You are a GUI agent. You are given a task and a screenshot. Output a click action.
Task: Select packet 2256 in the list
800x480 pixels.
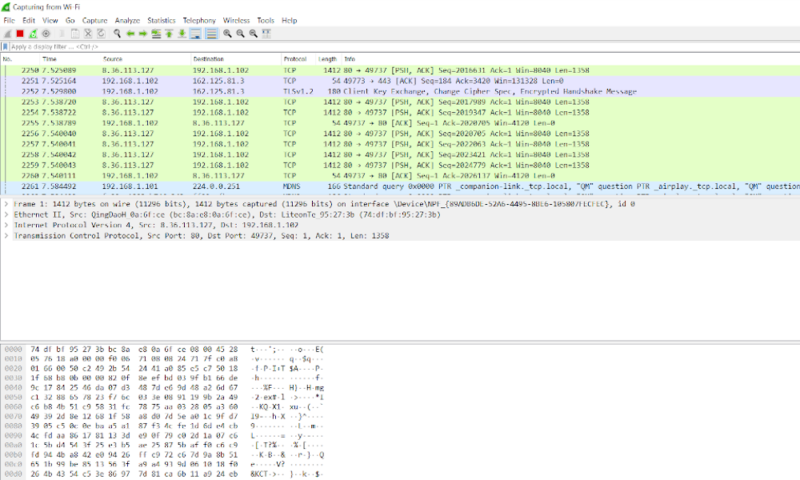tap(400, 134)
